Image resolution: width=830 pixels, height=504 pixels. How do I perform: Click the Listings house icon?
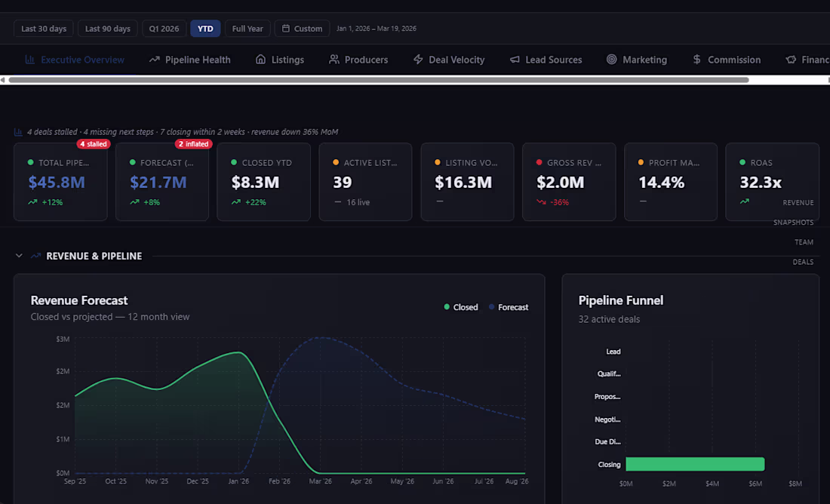tap(262, 59)
